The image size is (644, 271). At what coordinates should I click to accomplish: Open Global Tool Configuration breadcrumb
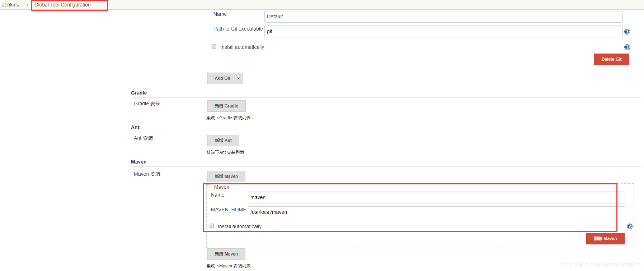(x=62, y=5)
